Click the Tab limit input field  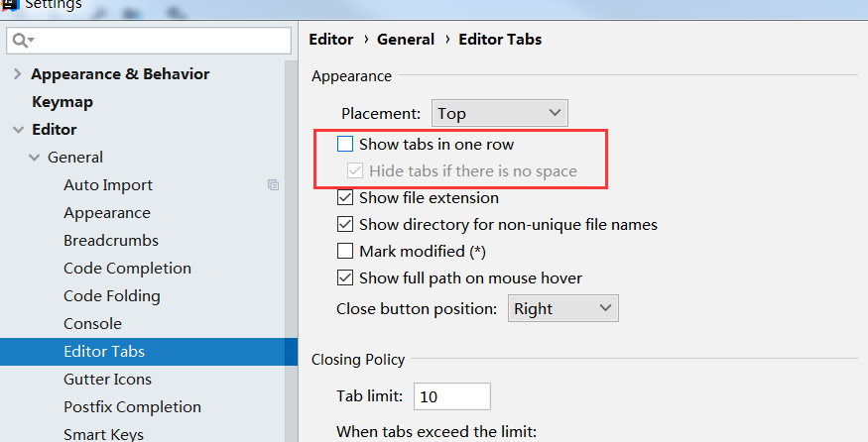point(451,396)
